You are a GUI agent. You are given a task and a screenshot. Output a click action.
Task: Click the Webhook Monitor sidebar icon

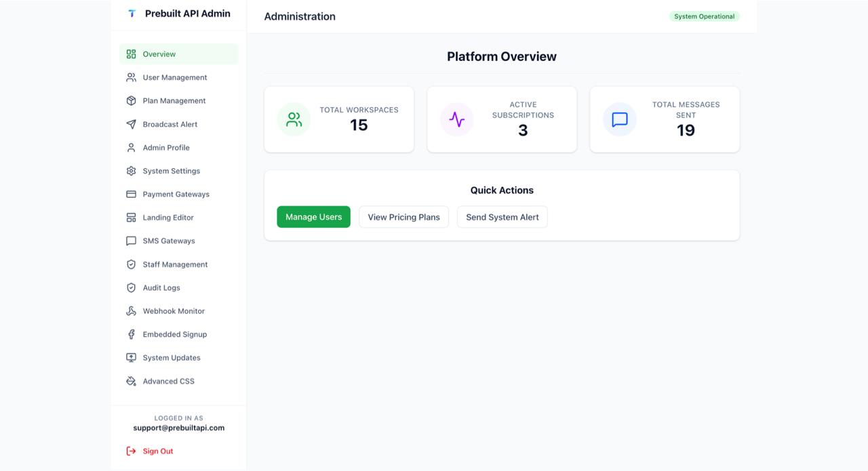pos(131,311)
